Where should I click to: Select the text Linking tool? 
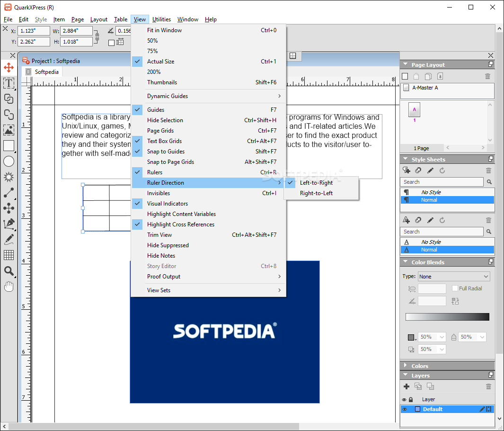coord(9,99)
